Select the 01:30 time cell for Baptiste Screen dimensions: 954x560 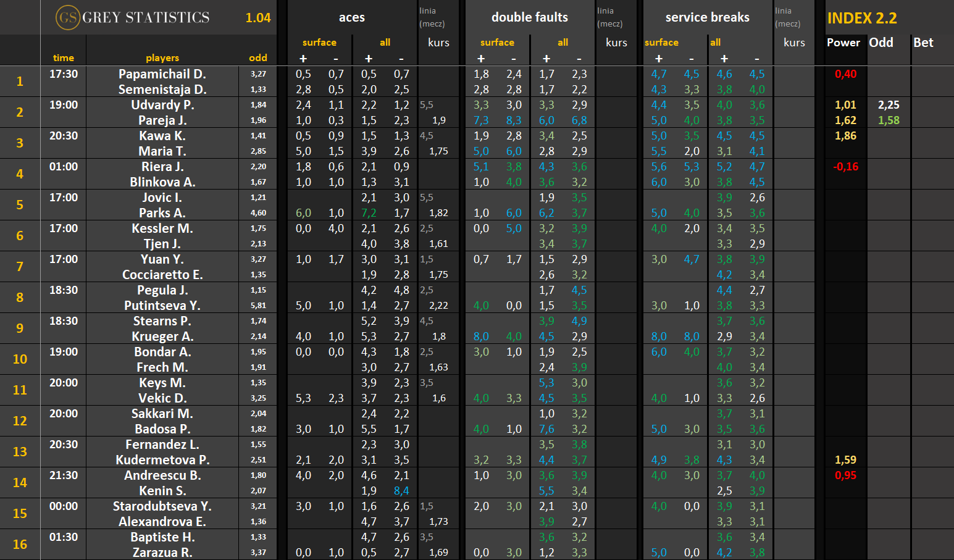coord(64,537)
